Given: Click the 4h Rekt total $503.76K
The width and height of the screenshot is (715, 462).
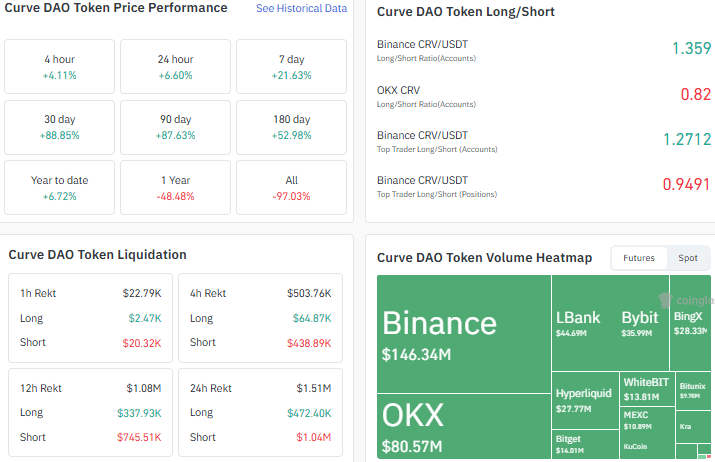Looking at the screenshot, I should (x=309, y=293).
